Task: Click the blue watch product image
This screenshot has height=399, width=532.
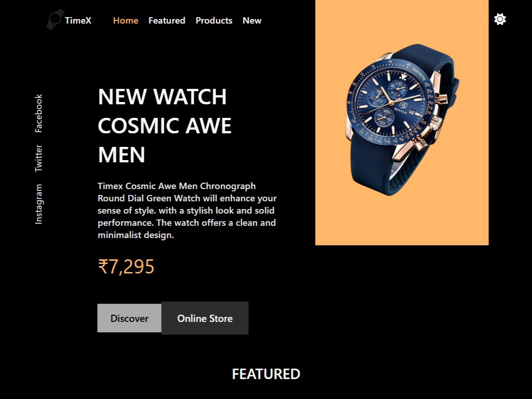Action: click(402, 119)
